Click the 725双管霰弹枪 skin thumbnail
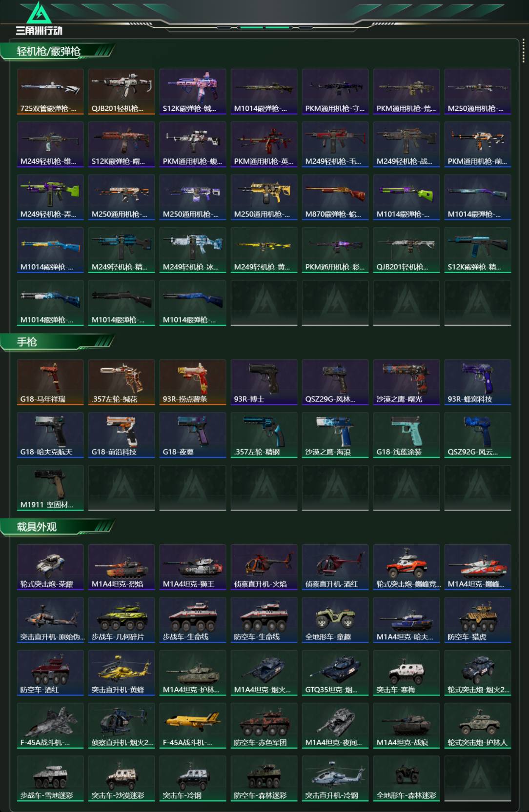The image size is (529, 812). pyautogui.click(x=50, y=92)
